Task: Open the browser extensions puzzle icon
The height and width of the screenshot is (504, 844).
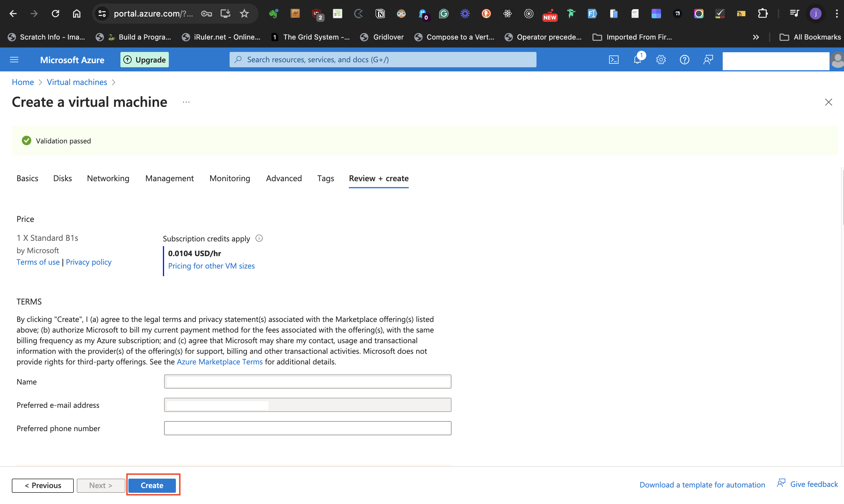Action: [x=763, y=14]
